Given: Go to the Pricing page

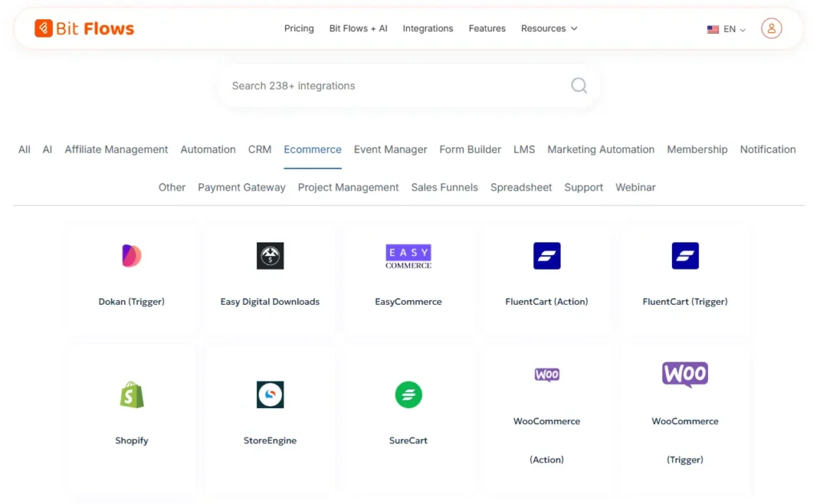Looking at the screenshot, I should coord(299,28).
